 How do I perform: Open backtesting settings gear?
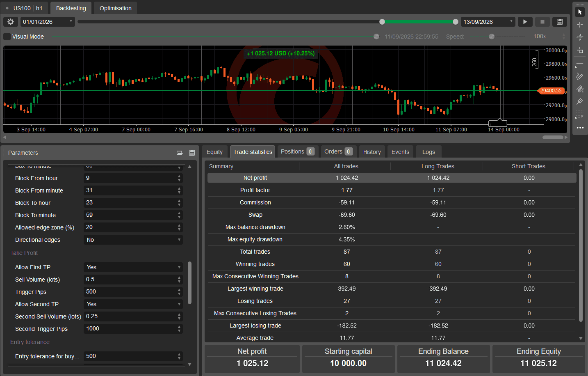click(x=11, y=22)
